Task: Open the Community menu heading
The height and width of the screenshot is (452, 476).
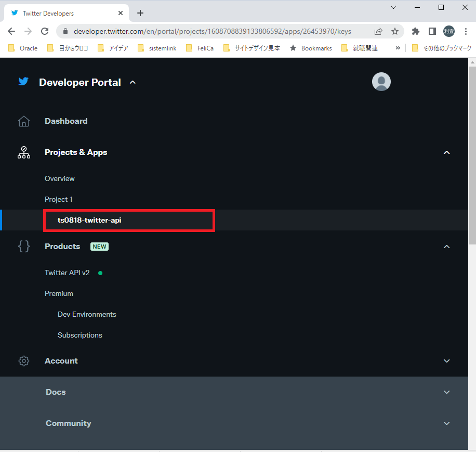Action: 69,423
